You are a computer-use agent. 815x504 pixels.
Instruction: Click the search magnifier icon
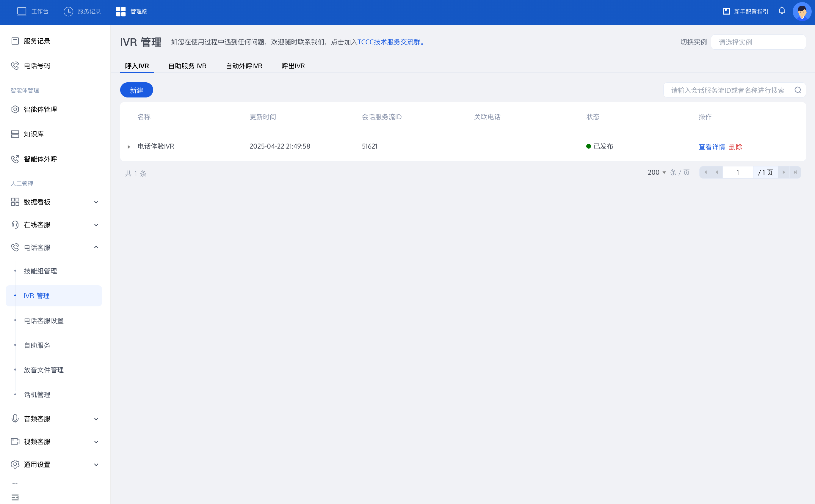click(798, 90)
